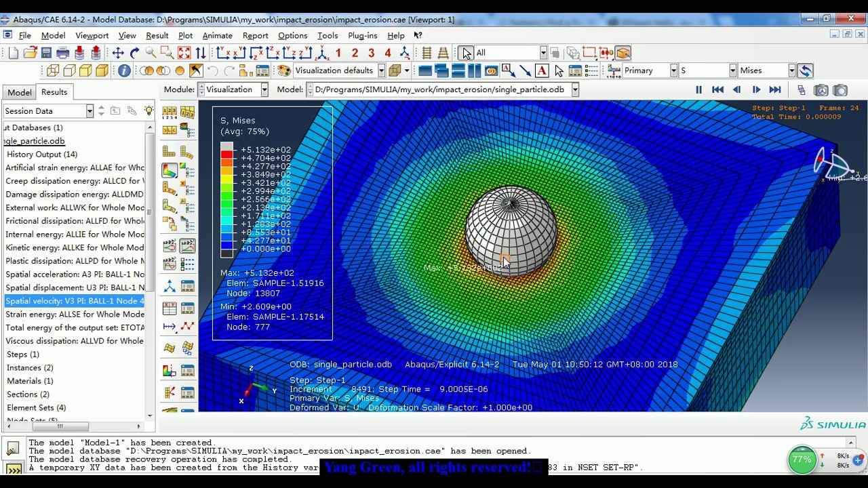The width and height of the screenshot is (868, 488).
Task: Toggle the selection arrow tool
Action: (466, 53)
